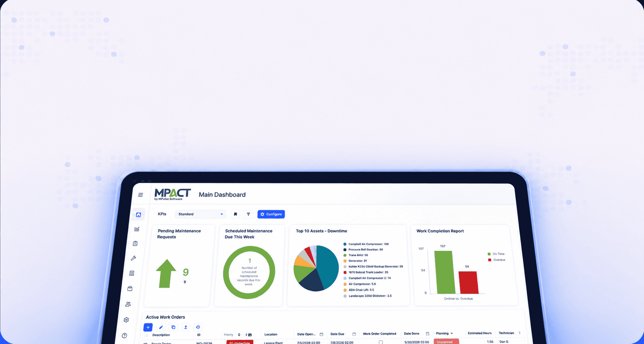Click the Location column header

tap(271, 334)
